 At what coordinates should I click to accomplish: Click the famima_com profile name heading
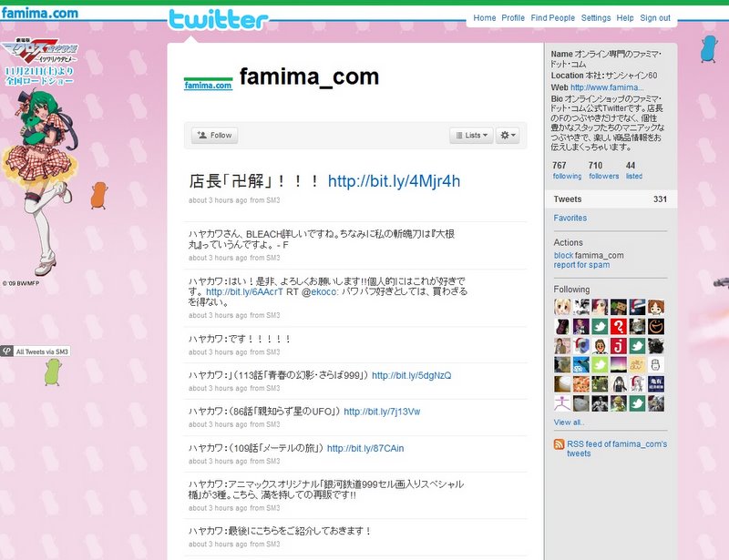[309, 76]
